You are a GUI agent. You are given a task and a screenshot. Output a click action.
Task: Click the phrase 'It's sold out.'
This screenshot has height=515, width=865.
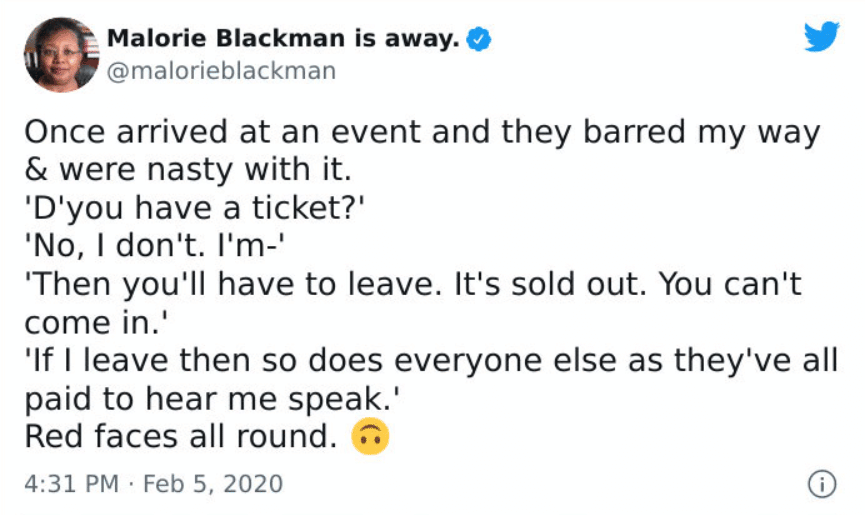click(550, 285)
